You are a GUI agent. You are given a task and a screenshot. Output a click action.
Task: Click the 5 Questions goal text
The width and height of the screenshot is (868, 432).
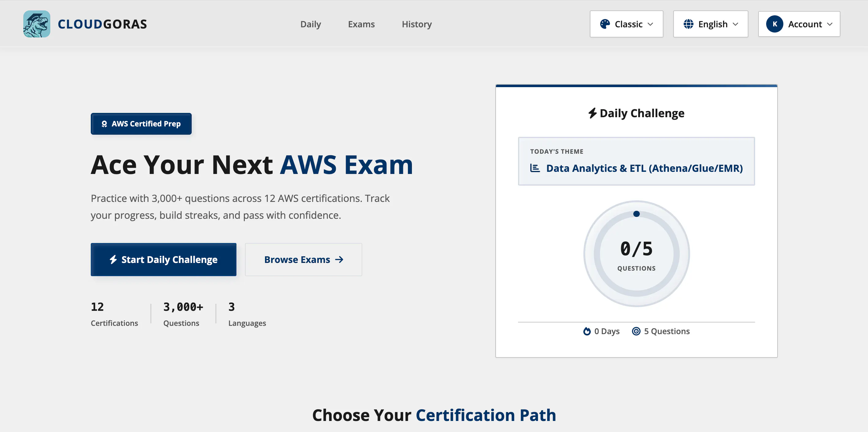coord(667,331)
